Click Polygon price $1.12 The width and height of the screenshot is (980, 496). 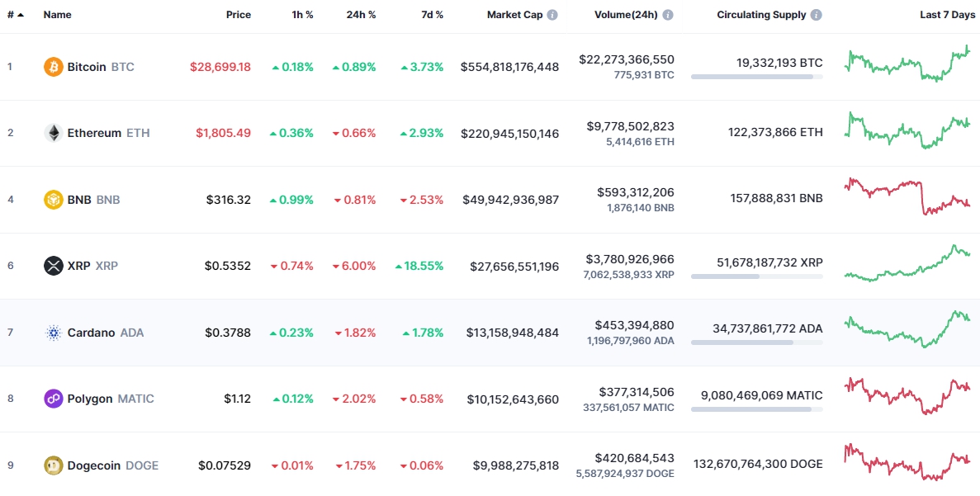(x=238, y=399)
